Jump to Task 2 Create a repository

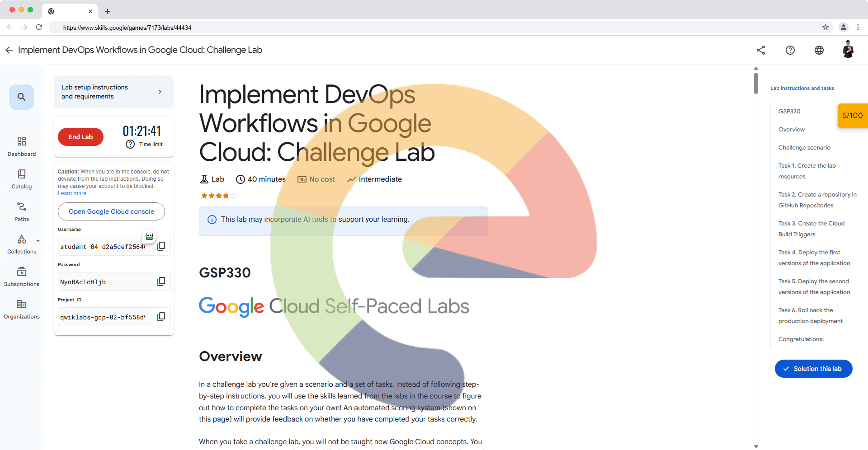tap(817, 200)
